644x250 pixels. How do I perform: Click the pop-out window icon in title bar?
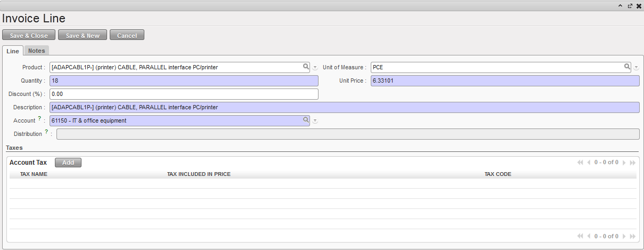tap(630, 6)
